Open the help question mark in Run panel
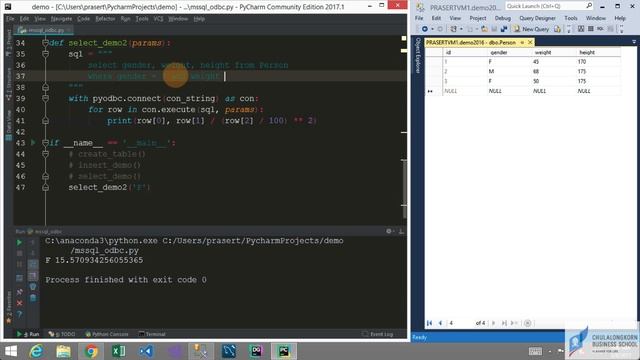Screen dimensions: 640x360 click(19, 314)
